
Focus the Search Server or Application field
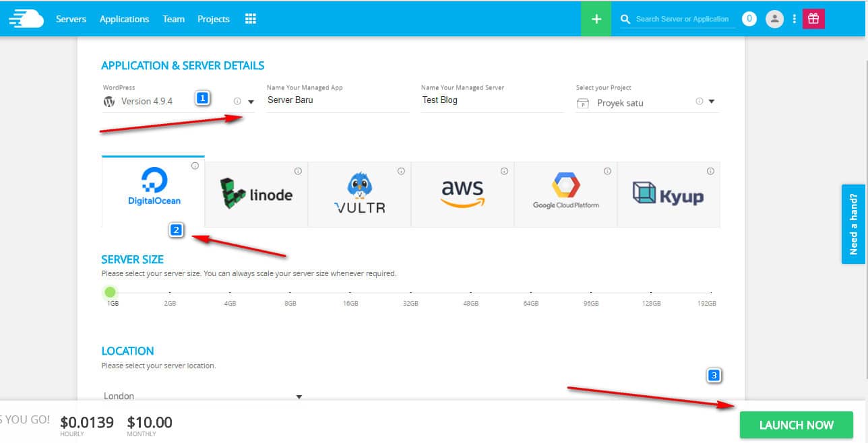pos(683,19)
